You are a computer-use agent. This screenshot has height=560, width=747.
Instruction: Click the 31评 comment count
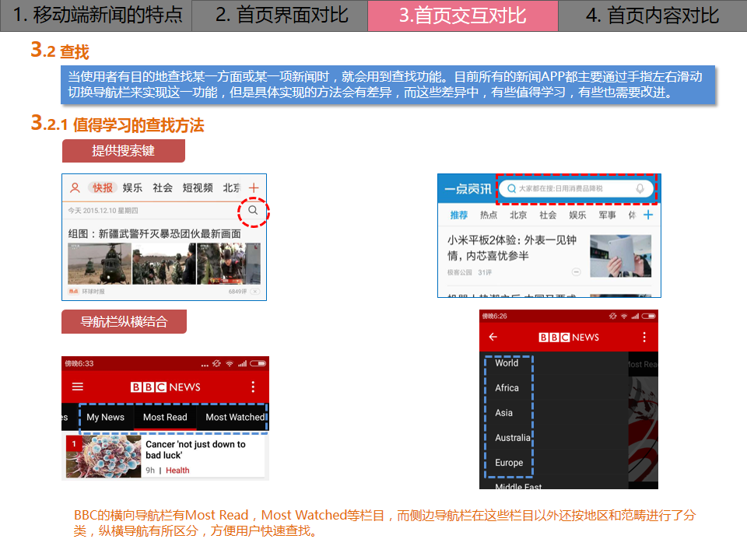(x=485, y=272)
